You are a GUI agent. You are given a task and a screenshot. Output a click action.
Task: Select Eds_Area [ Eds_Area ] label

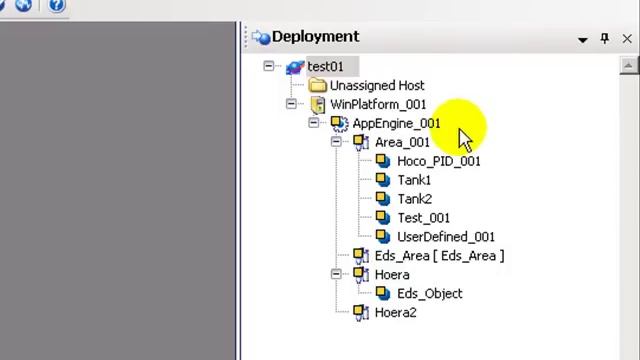[x=440, y=256]
